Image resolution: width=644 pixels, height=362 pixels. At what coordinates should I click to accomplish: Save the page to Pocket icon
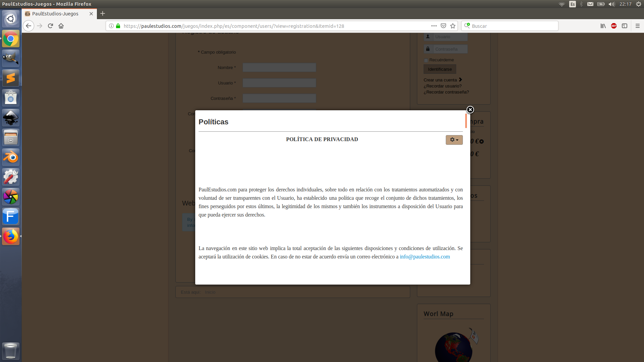pyautogui.click(x=443, y=26)
